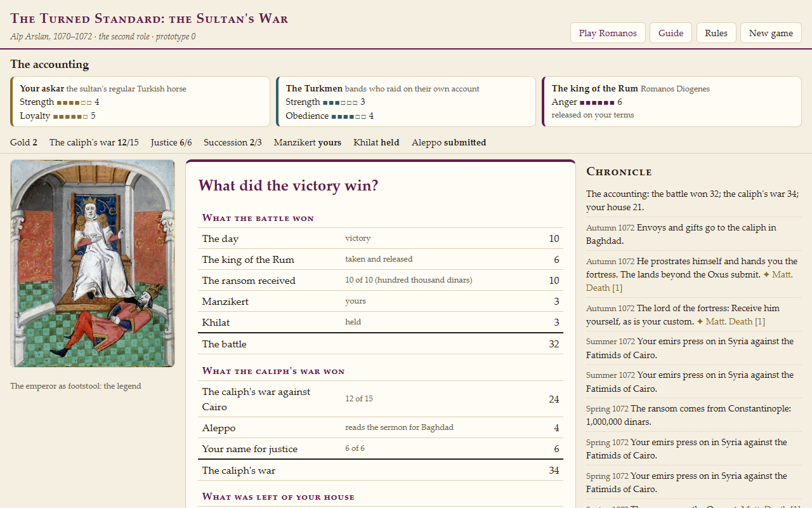Click the 'Khilat held' status entry
Viewport: 812px width, 508px height.
pyautogui.click(x=376, y=143)
